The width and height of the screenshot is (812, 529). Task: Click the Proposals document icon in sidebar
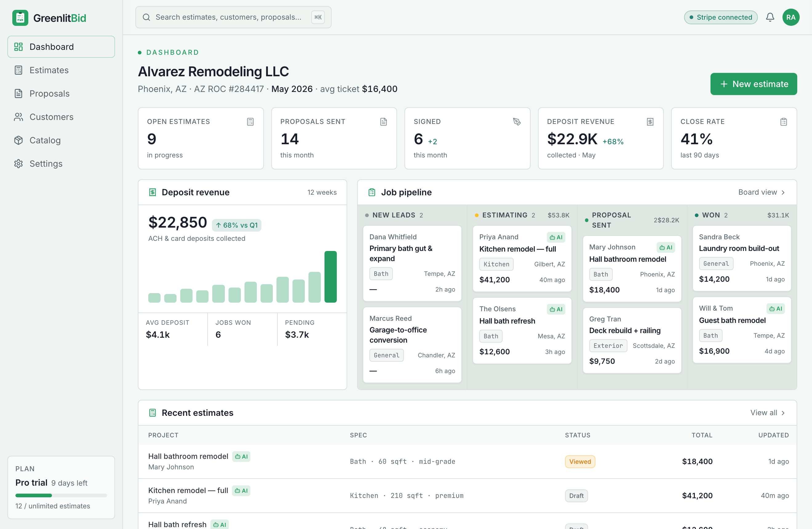18,93
